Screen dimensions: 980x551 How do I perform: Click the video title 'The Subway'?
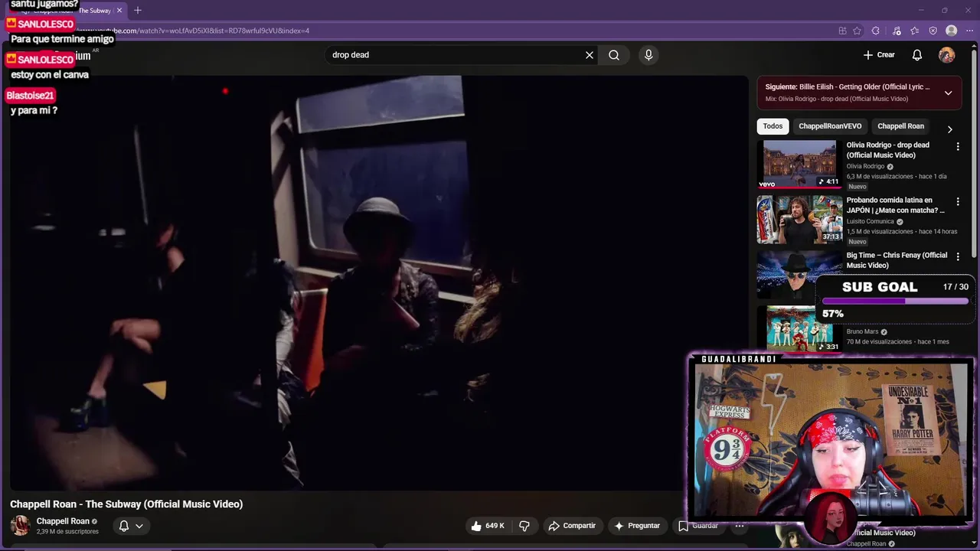(126, 504)
